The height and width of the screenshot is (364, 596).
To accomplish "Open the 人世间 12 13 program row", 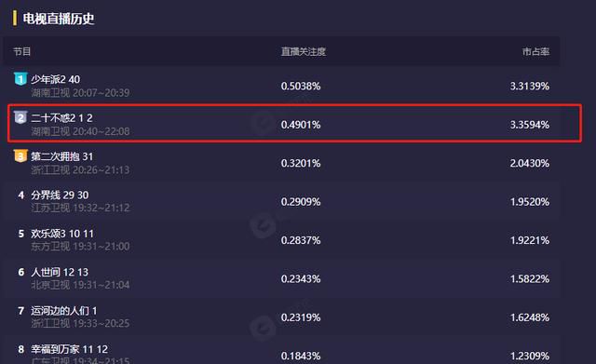I will point(281,278).
